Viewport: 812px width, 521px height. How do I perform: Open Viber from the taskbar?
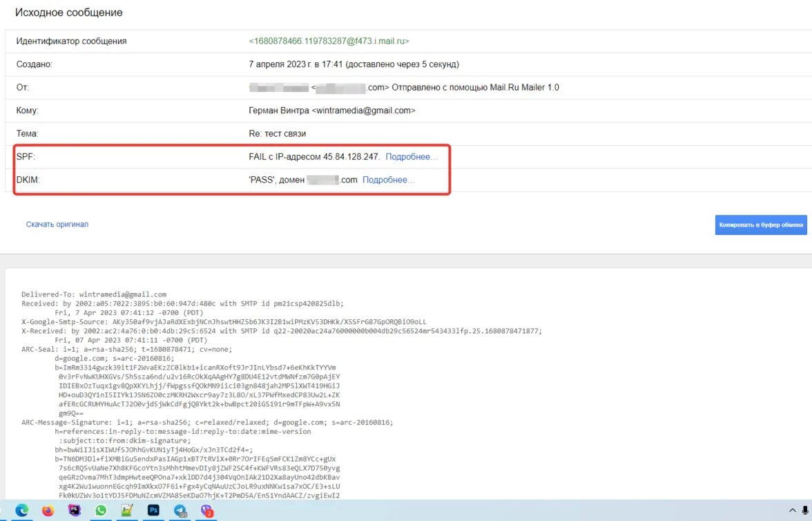click(206, 511)
